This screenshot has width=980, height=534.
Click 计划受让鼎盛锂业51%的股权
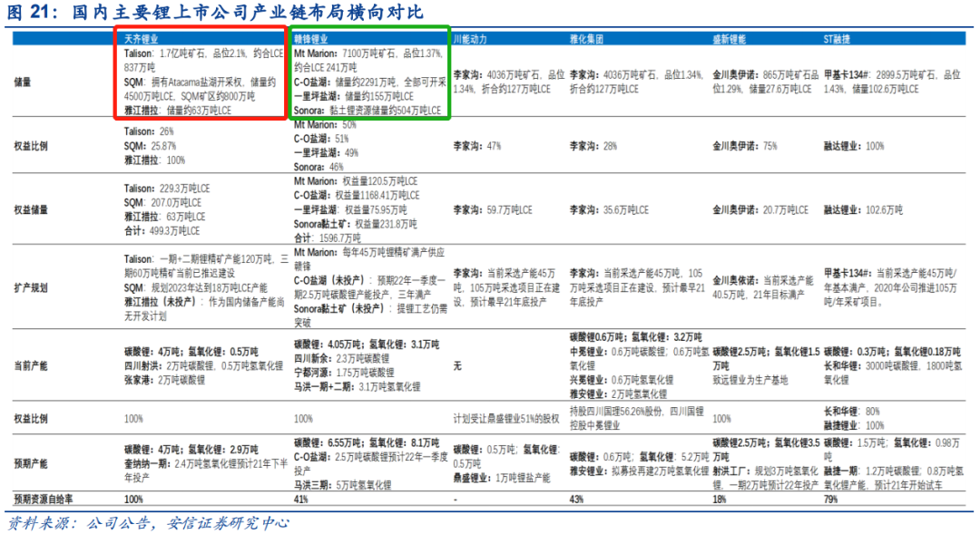(x=506, y=419)
